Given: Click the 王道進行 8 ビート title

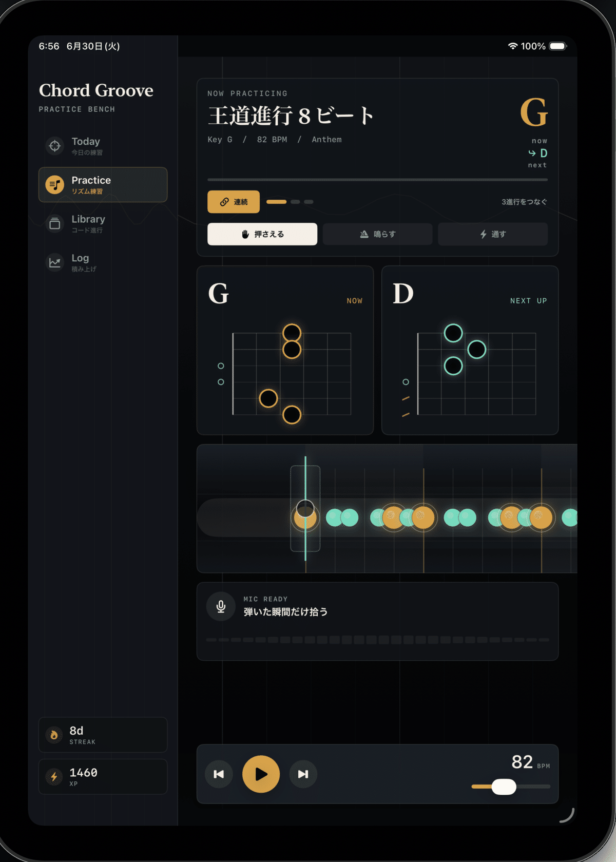Looking at the screenshot, I should 291,116.
